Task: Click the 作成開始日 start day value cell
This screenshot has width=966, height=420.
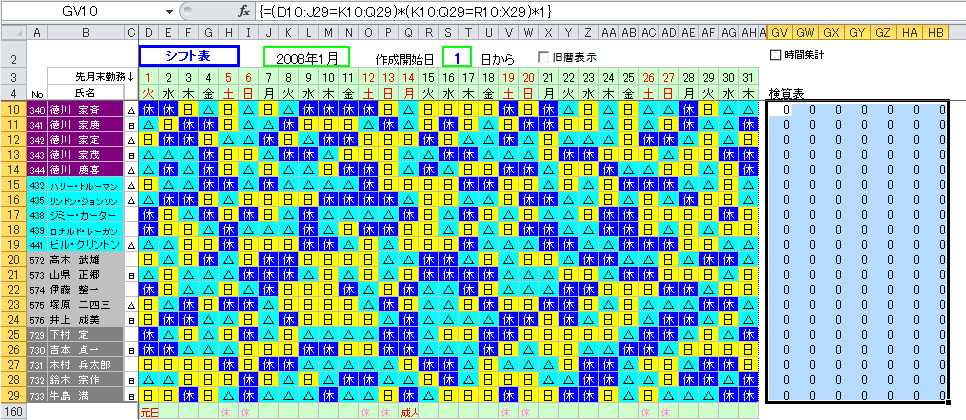Action: coord(457,58)
